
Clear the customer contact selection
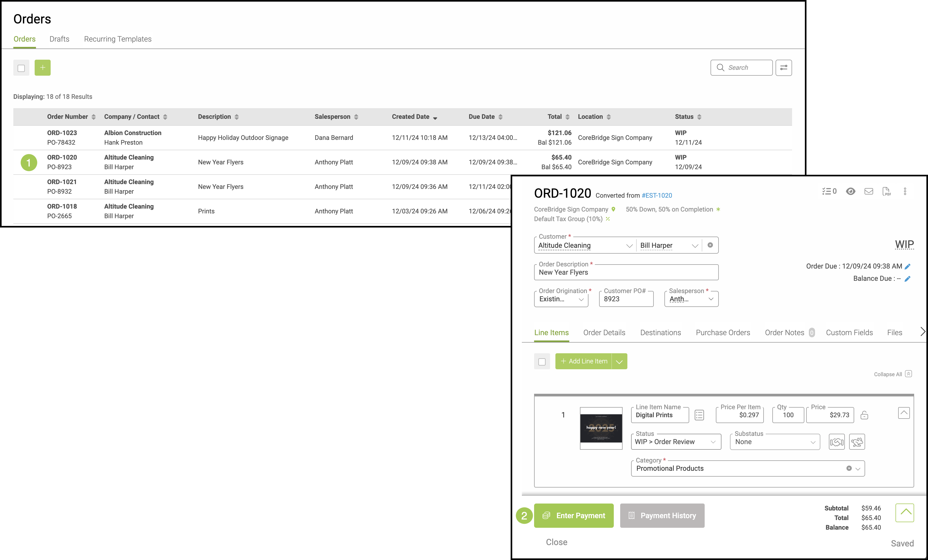[x=710, y=245]
